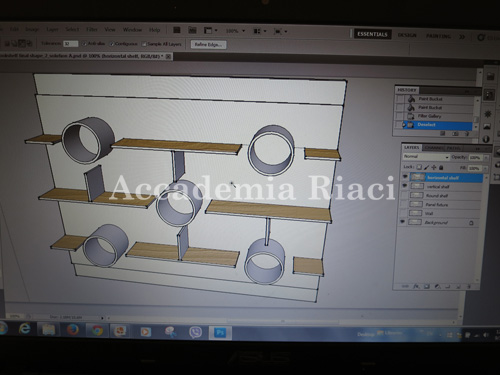The height and width of the screenshot is (375, 500).
Task: Click the Lock position cross icon
Action: [x=434, y=167]
